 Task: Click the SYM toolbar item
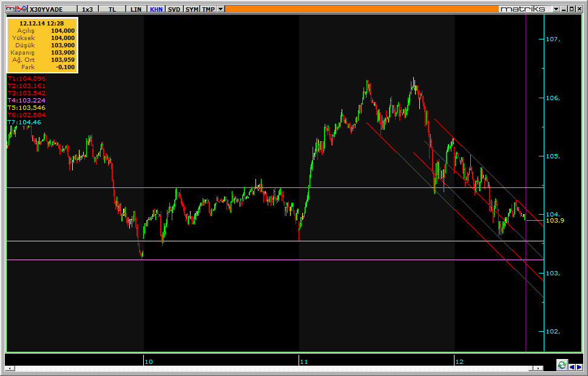click(x=192, y=9)
